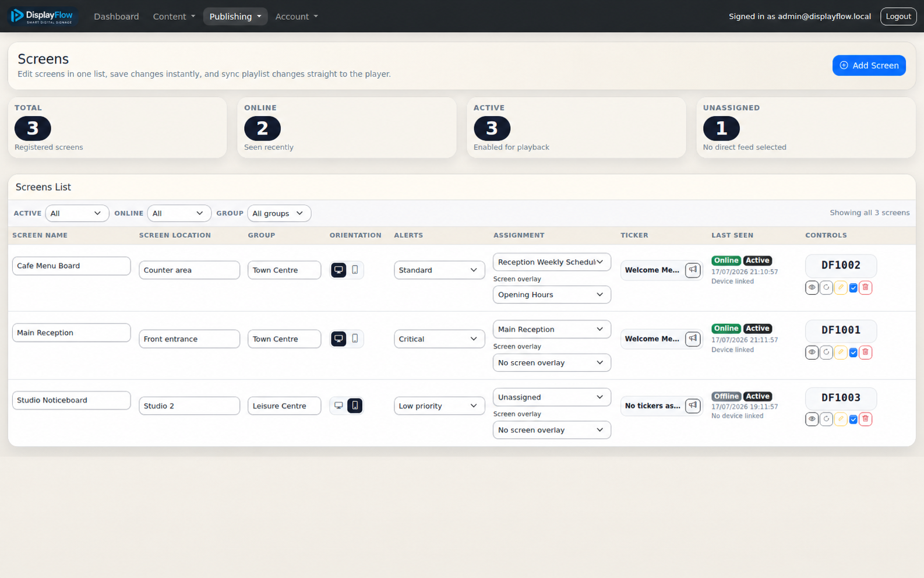Open Main Reception screen overlay dropdown

pyautogui.click(x=552, y=363)
